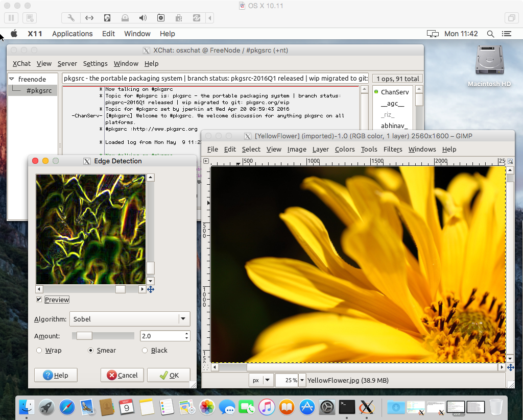523x420 pixels.
Task: Click the Amount slider handle
Action: pos(84,336)
